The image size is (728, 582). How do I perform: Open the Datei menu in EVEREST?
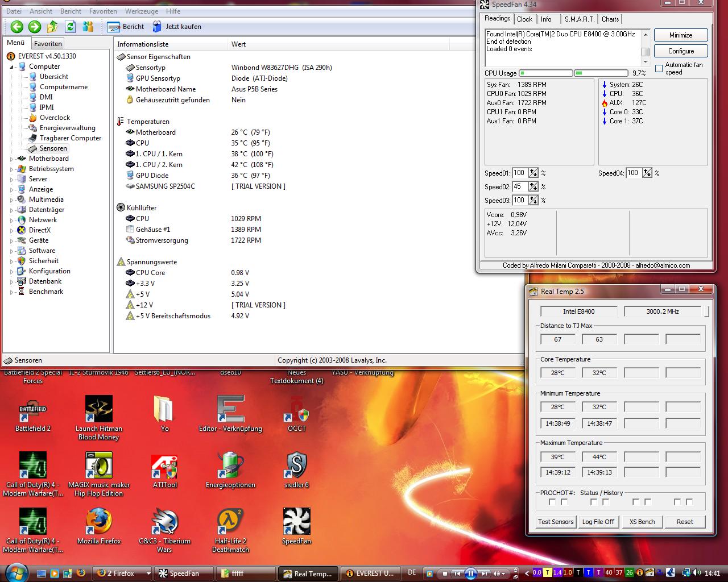[14, 11]
